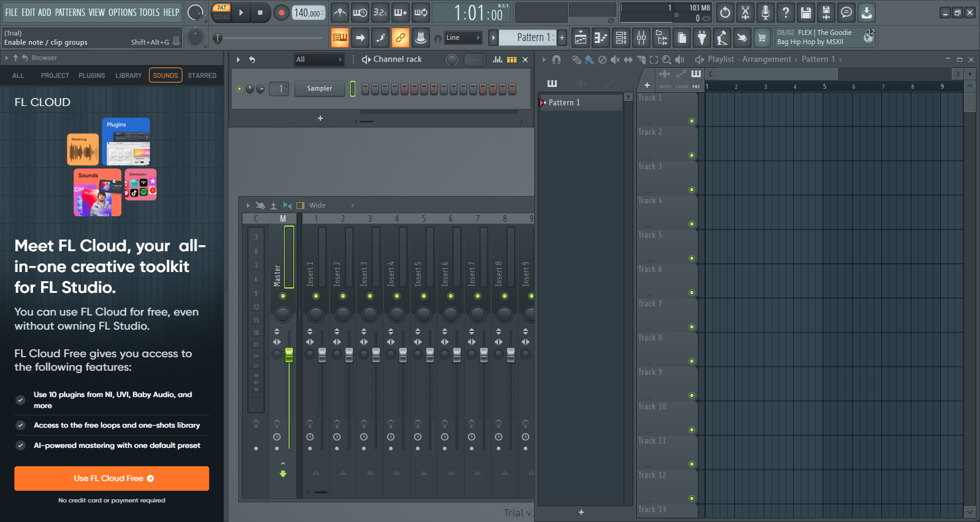Toggle the metronome icon
The height and width of the screenshot is (522, 980).
(340, 12)
